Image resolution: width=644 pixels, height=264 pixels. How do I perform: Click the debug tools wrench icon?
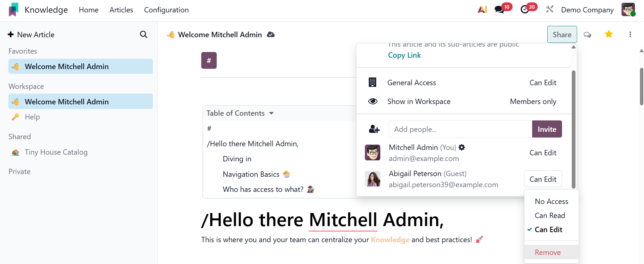[550, 9]
